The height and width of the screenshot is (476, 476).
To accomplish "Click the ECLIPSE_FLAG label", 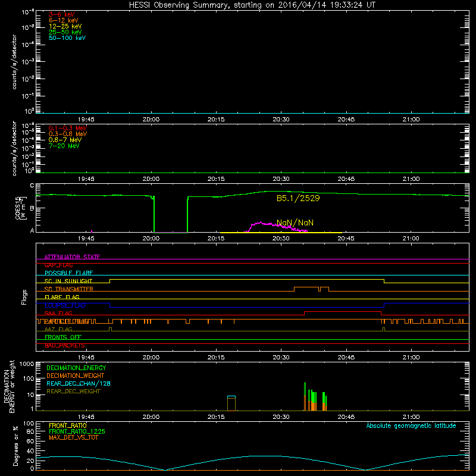I will click(x=65, y=305).
